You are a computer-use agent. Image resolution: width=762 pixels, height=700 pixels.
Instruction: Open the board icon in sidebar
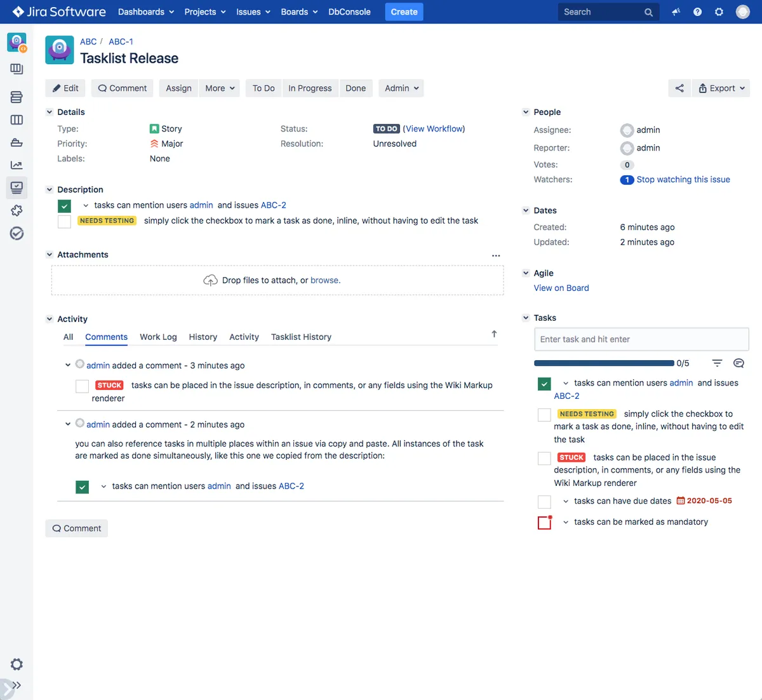pos(17,69)
